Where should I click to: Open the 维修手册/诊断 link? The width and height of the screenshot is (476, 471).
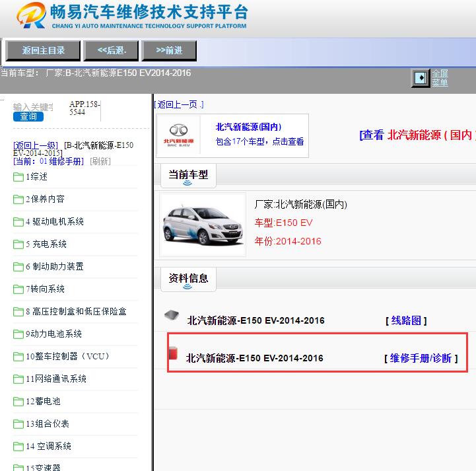(x=421, y=358)
